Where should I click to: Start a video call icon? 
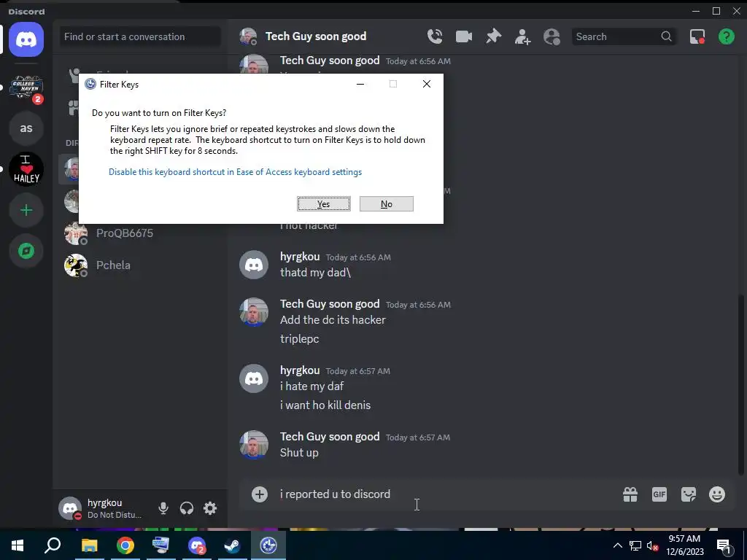463,36
